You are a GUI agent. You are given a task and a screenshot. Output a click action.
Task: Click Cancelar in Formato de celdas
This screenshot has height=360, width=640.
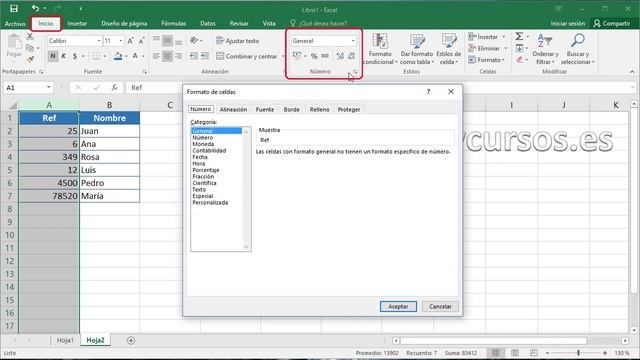click(x=440, y=307)
